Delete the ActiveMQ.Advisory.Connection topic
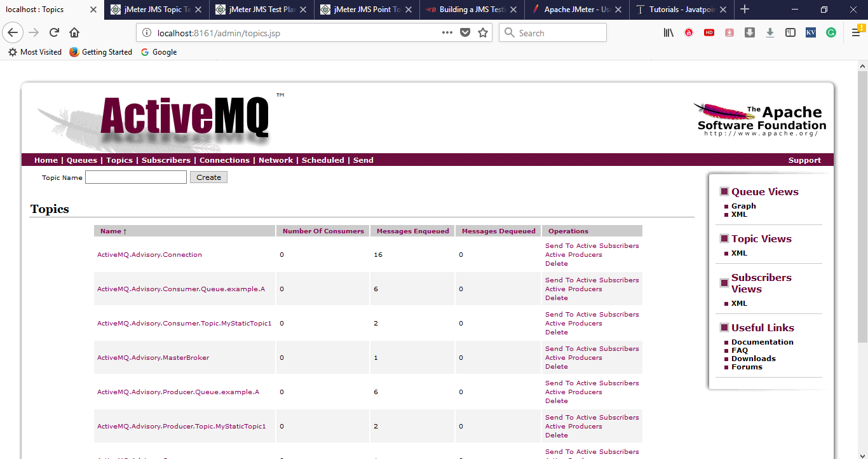Viewport: 868px width, 459px height. click(556, 264)
